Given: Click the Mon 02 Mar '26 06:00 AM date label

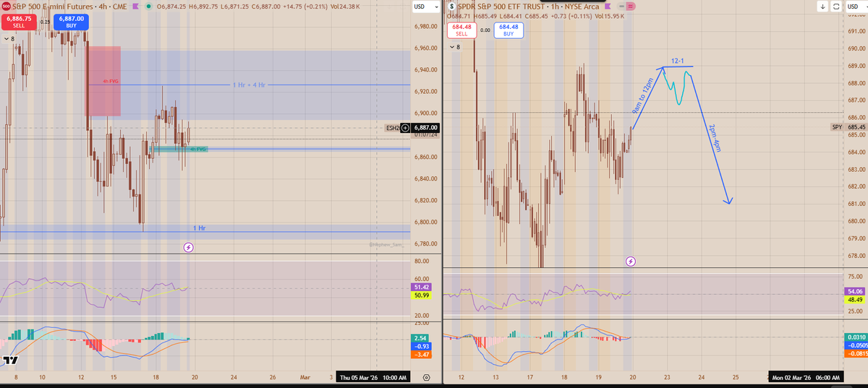Looking at the screenshot, I should tap(807, 377).
